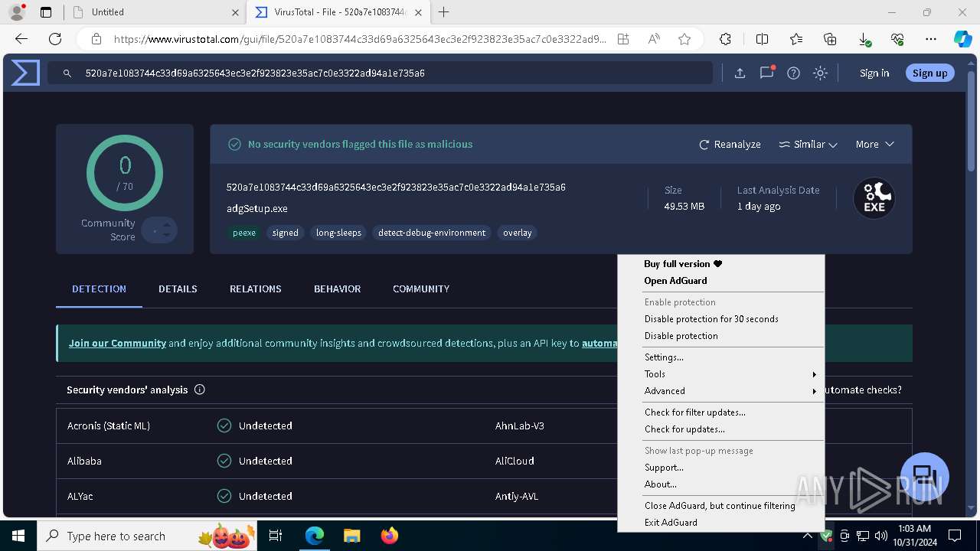
Task: Open VirusTotal notifications chat icon
Action: pos(766,73)
